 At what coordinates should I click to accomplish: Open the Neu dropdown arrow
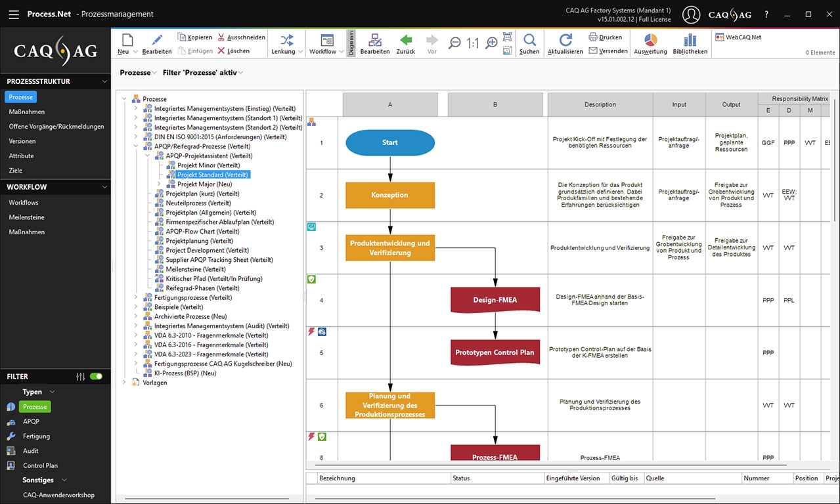point(135,51)
